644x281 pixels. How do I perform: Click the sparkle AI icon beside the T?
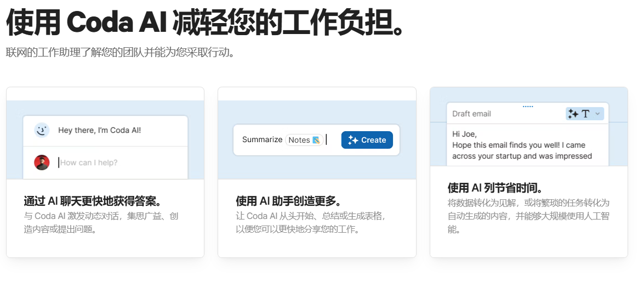point(573,114)
